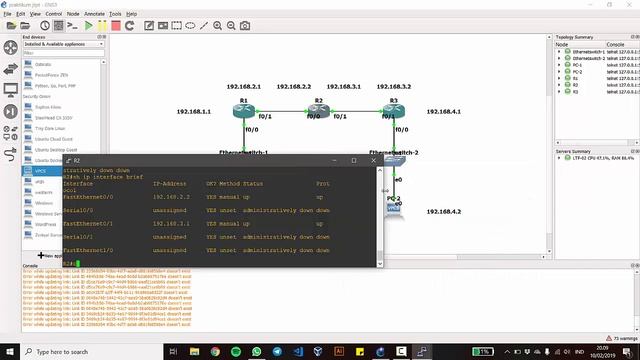This screenshot has height=360, width=640.
Task: Click the R2 terminal scrollbar down arrow
Action: [x=380, y=264]
